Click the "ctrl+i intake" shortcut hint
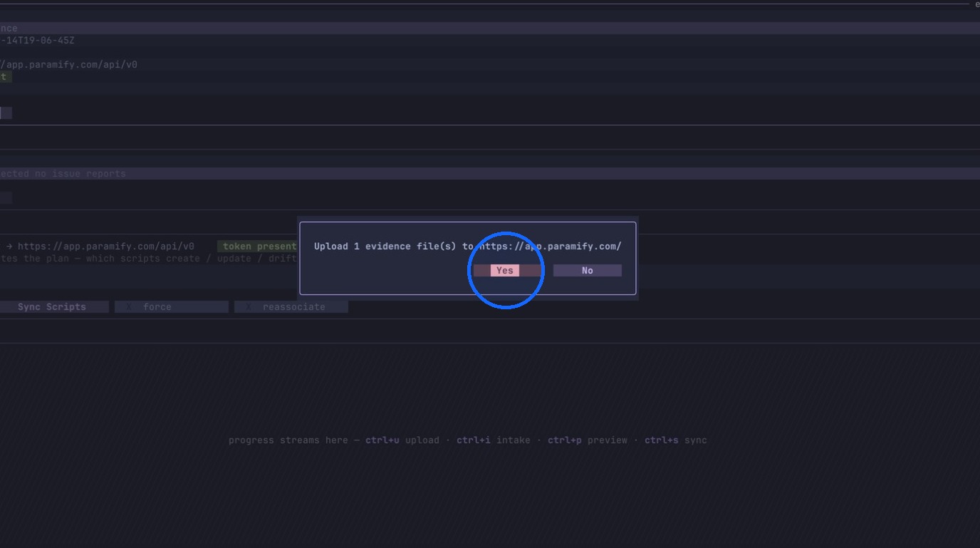Viewport: 980px width, 548px height. pos(494,440)
